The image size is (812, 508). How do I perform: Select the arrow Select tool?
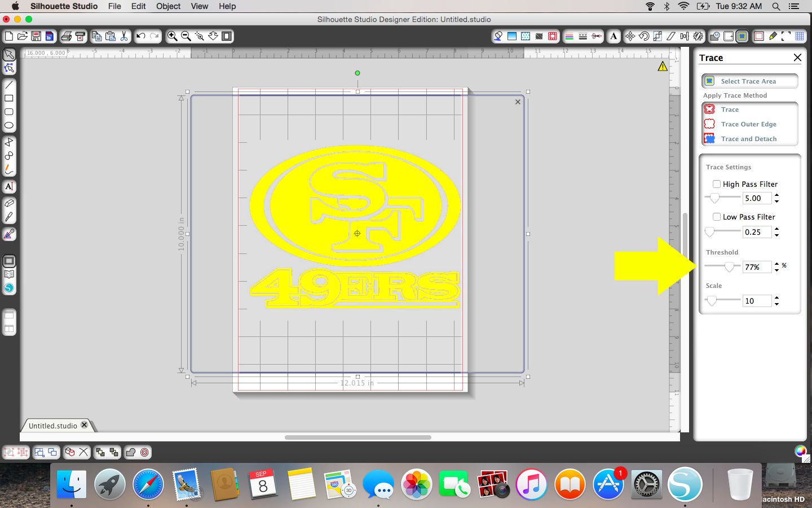pyautogui.click(x=9, y=55)
